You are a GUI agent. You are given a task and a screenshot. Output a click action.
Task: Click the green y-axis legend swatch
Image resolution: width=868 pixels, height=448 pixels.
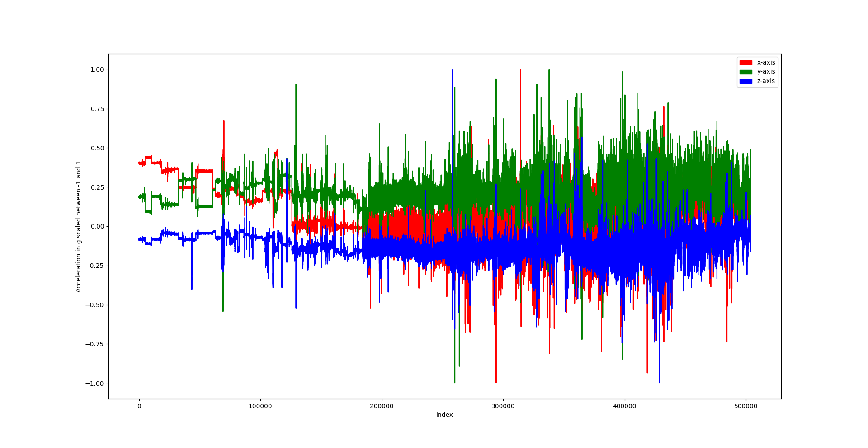tap(746, 72)
